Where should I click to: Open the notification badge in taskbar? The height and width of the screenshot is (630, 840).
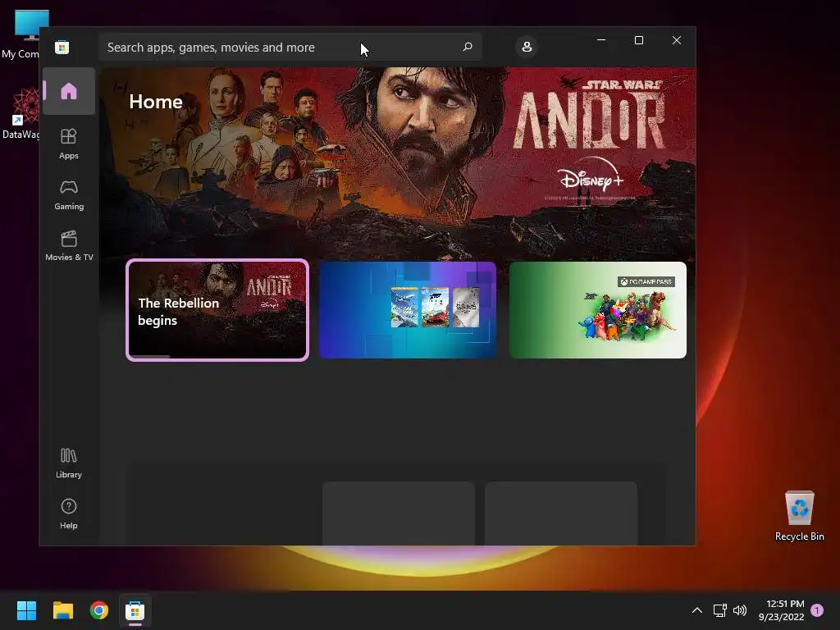click(x=817, y=610)
